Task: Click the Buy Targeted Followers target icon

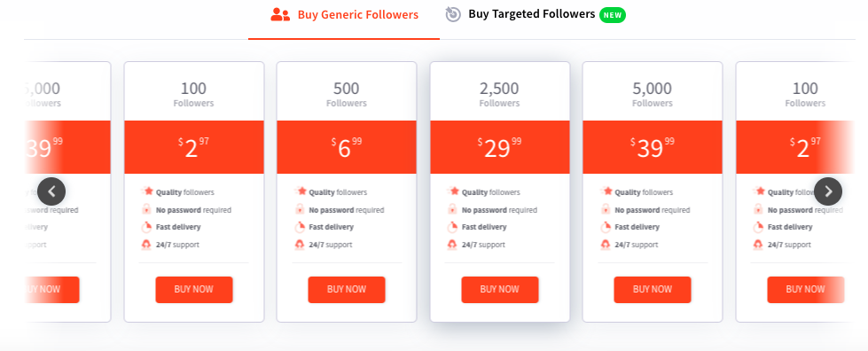Action: click(x=453, y=14)
